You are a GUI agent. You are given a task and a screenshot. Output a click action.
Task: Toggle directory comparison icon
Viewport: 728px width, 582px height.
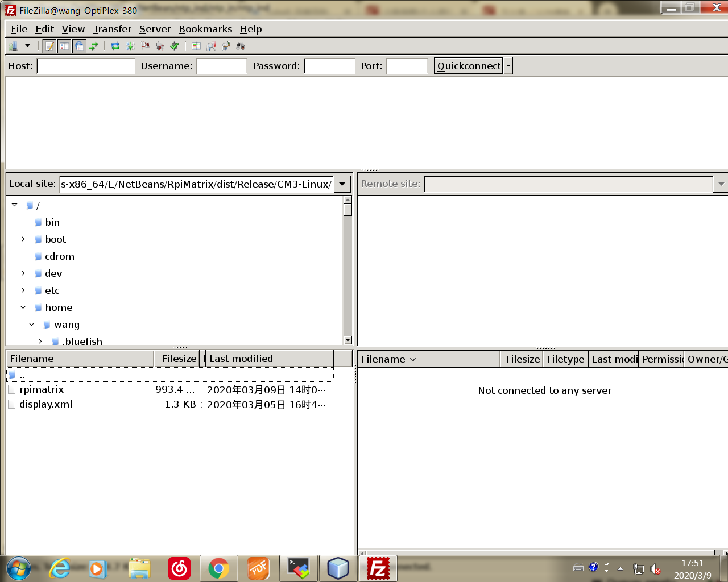pos(211,46)
